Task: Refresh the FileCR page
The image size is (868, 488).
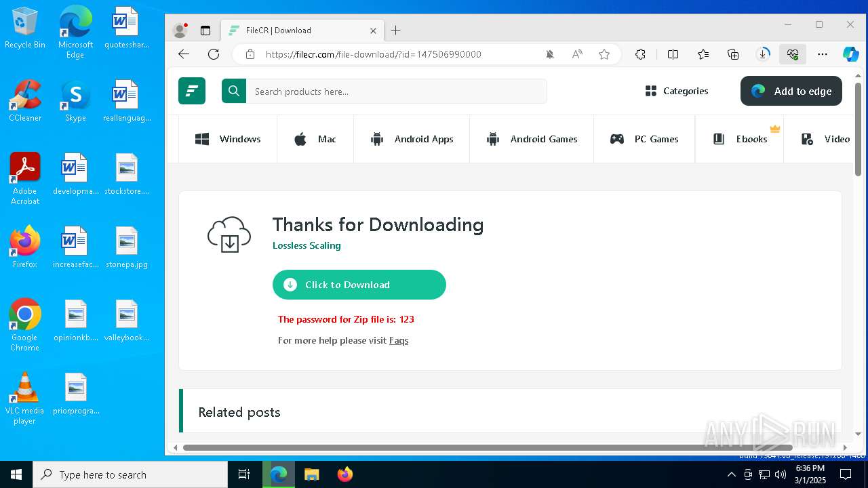Action: click(x=214, y=54)
